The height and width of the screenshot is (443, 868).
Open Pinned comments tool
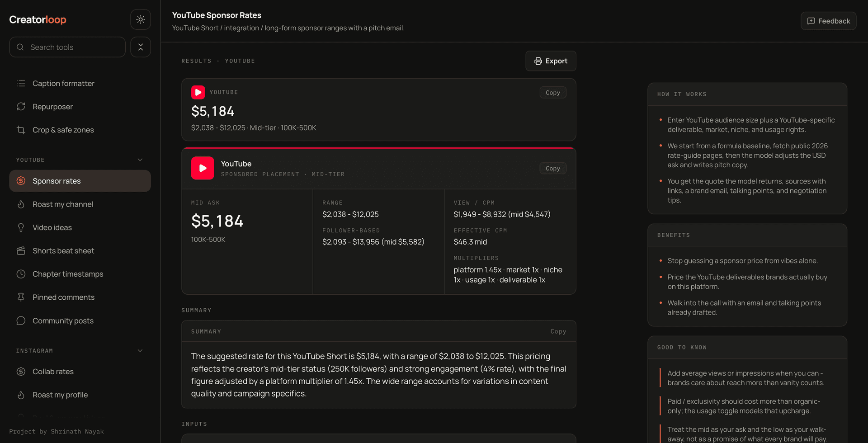click(80, 297)
